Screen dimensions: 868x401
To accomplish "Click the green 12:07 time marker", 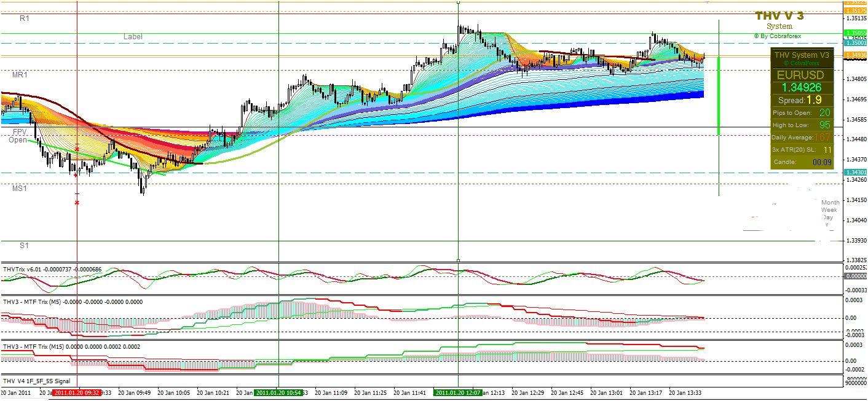I will pos(457,392).
